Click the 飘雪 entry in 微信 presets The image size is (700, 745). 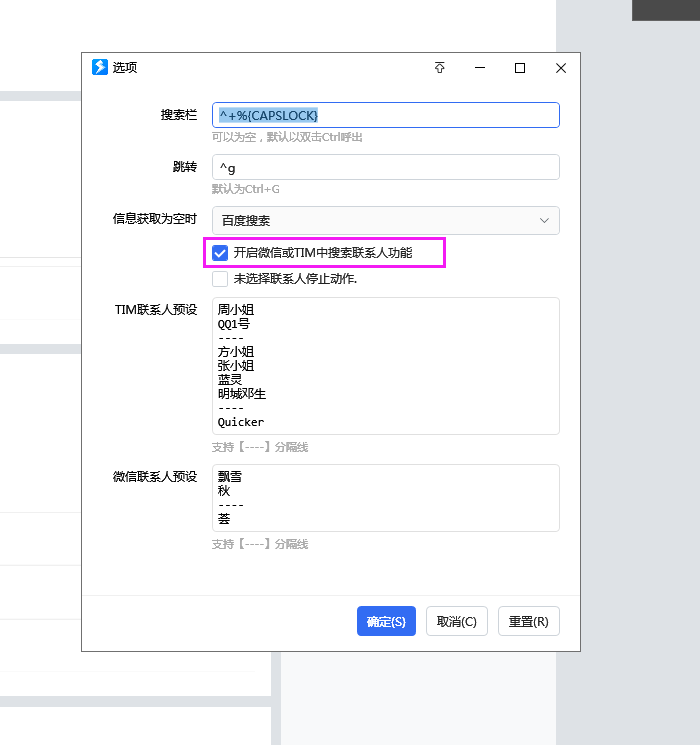pos(230,477)
